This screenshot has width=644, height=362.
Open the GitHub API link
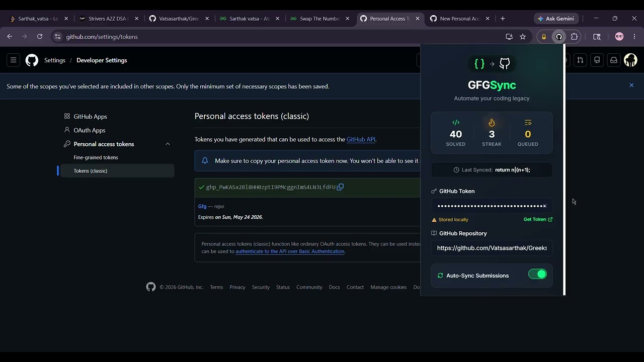click(361, 139)
